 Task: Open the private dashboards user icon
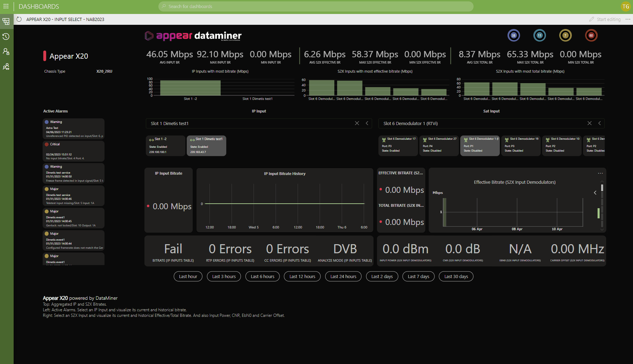point(6,51)
